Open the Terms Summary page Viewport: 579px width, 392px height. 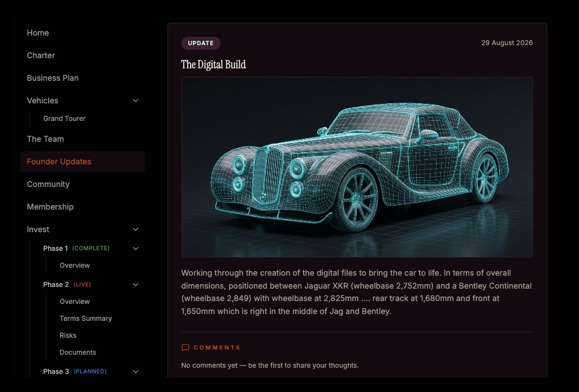click(x=86, y=318)
